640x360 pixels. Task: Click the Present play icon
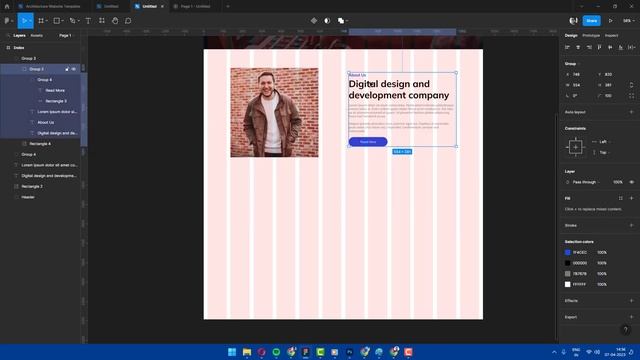click(x=611, y=20)
